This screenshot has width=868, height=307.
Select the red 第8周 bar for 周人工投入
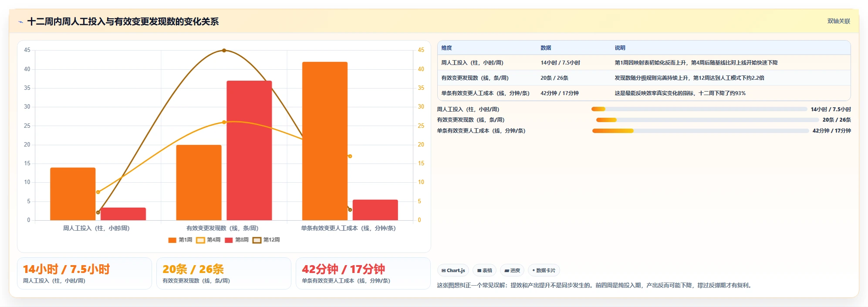pyautogui.click(x=123, y=214)
